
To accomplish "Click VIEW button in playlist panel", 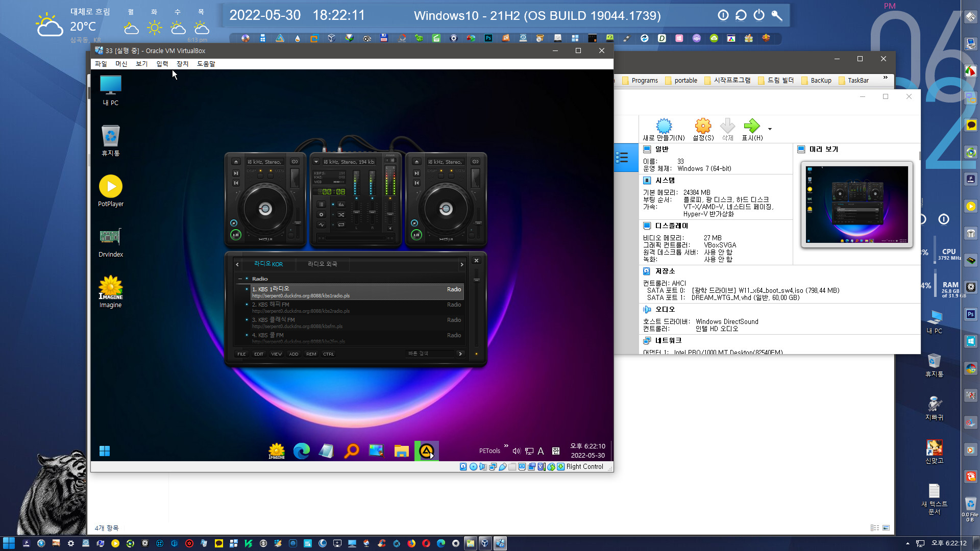I will (276, 354).
